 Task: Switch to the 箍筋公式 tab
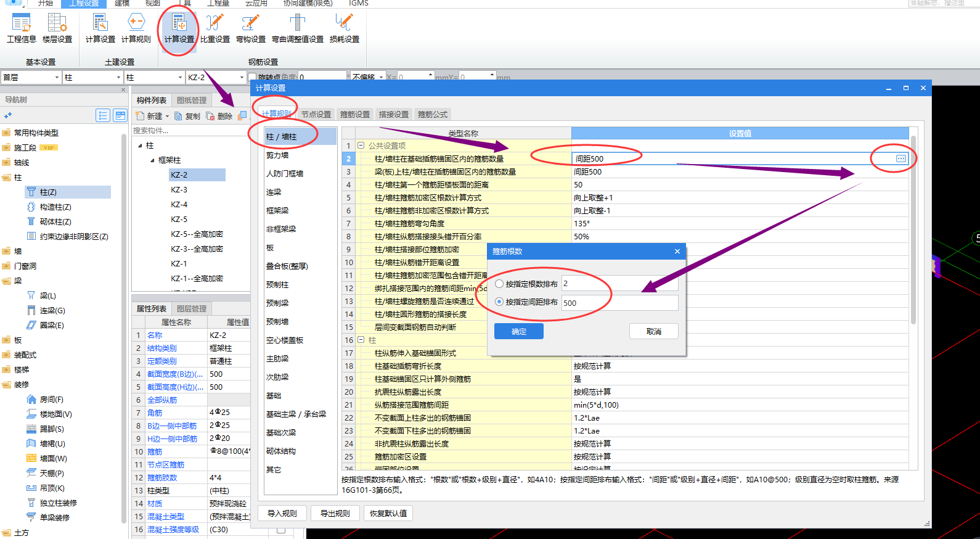[433, 114]
